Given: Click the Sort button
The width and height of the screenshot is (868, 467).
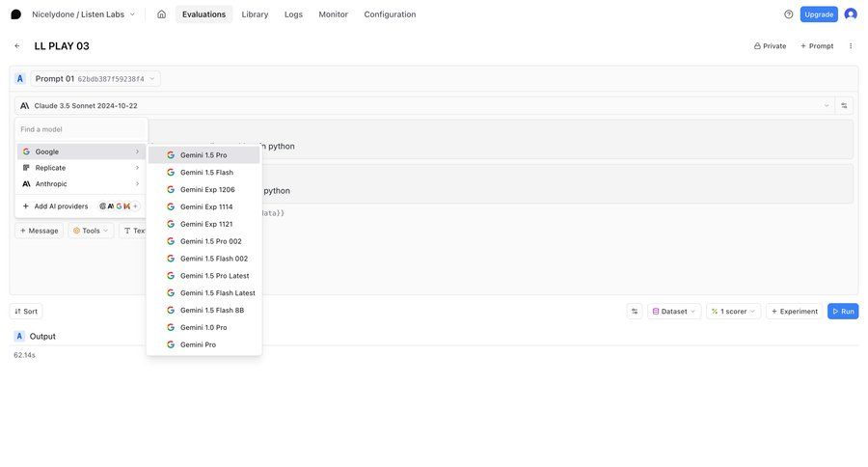Looking at the screenshot, I should click(x=26, y=312).
